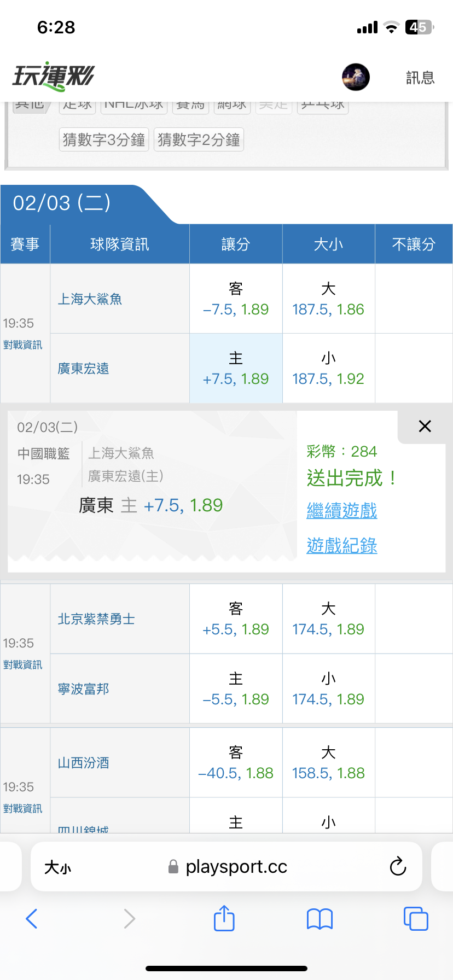The image size is (453, 980).
Task: Tap the 玩運彩 logo
Action: click(x=53, y=77)
